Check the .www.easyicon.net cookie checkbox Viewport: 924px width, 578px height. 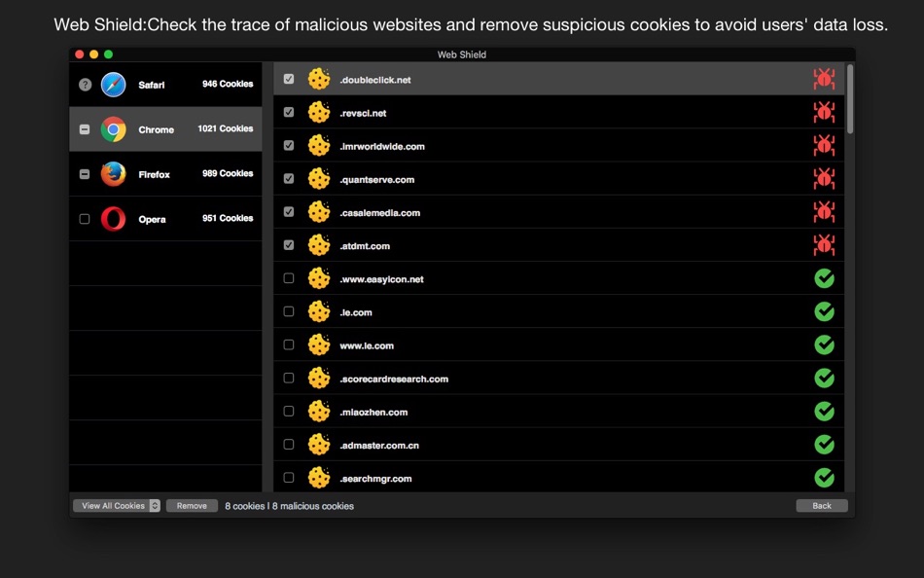(x=289, y=278)
